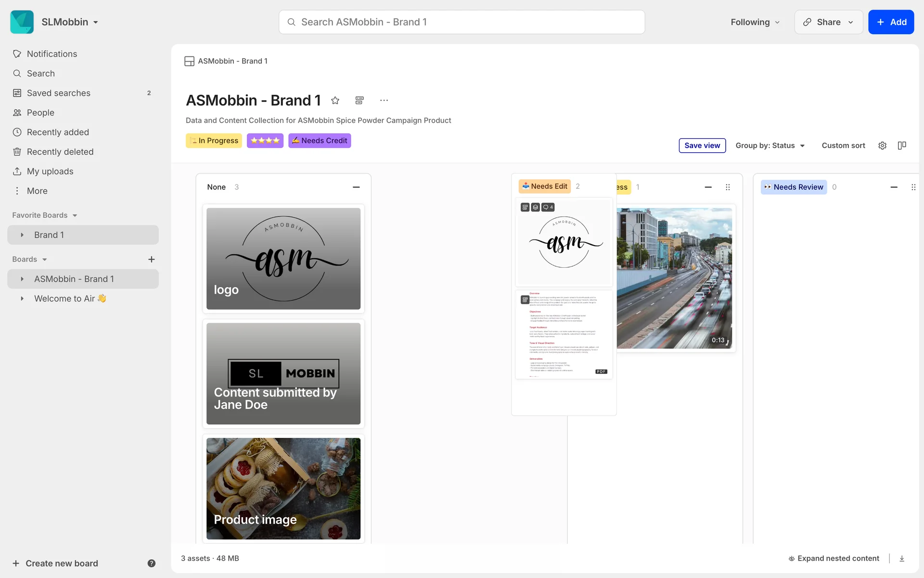The width and height of the screenshot is (924, 578).
Task: Open help question mark icon
Action: [x=151, y=563]
